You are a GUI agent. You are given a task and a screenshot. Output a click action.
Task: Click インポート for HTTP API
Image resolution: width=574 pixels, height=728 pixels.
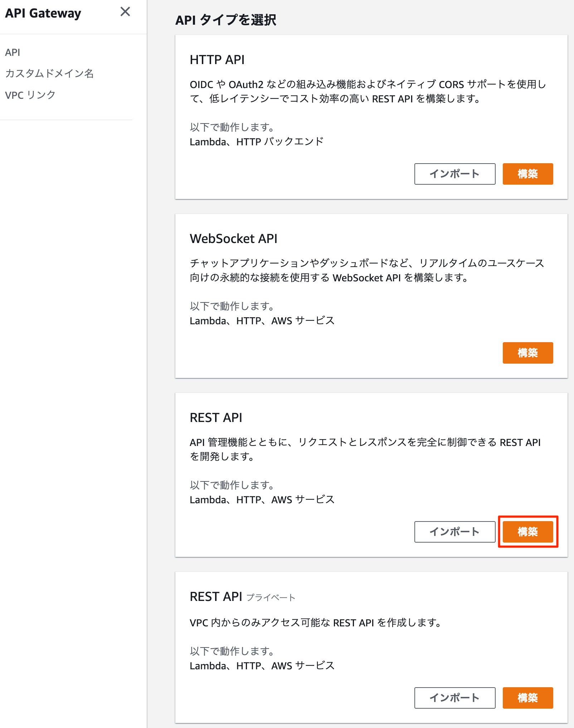455,174
